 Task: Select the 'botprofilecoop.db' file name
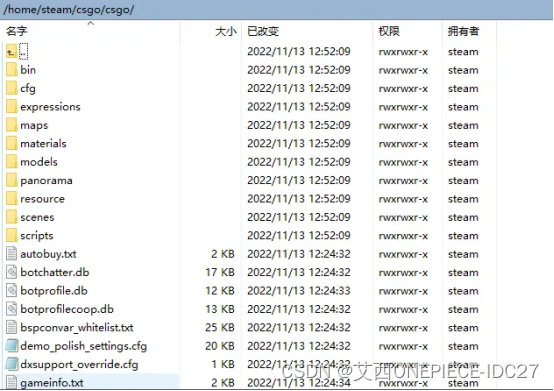67,309
